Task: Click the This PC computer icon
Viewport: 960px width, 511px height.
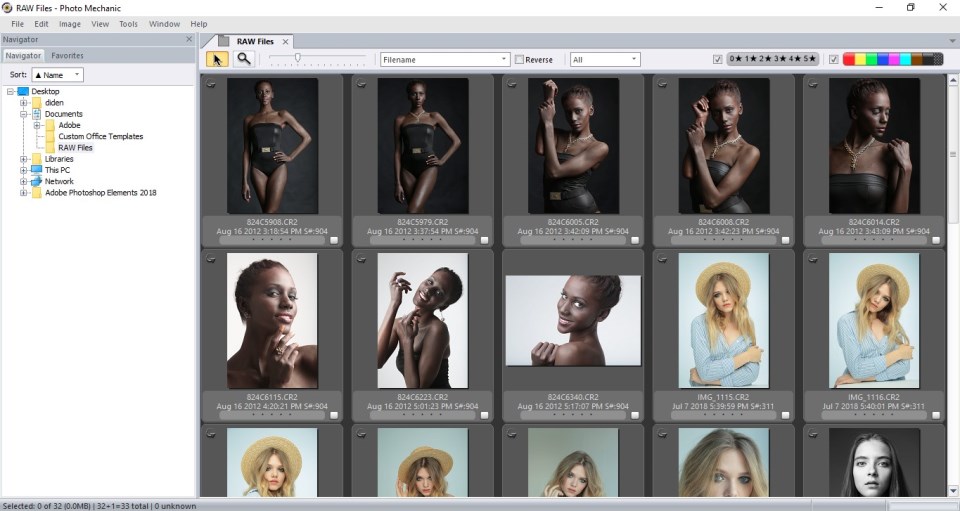Action: click(x=36, y=170)
